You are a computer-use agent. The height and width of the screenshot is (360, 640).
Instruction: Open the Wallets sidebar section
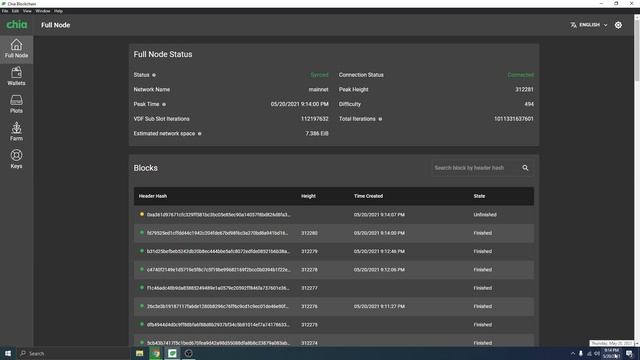click(16, 76)
